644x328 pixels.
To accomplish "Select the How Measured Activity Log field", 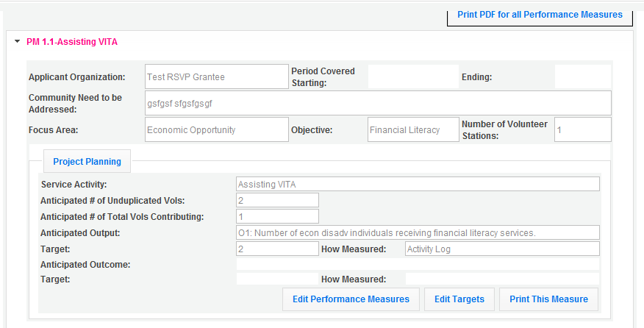I will coord(502,249).
